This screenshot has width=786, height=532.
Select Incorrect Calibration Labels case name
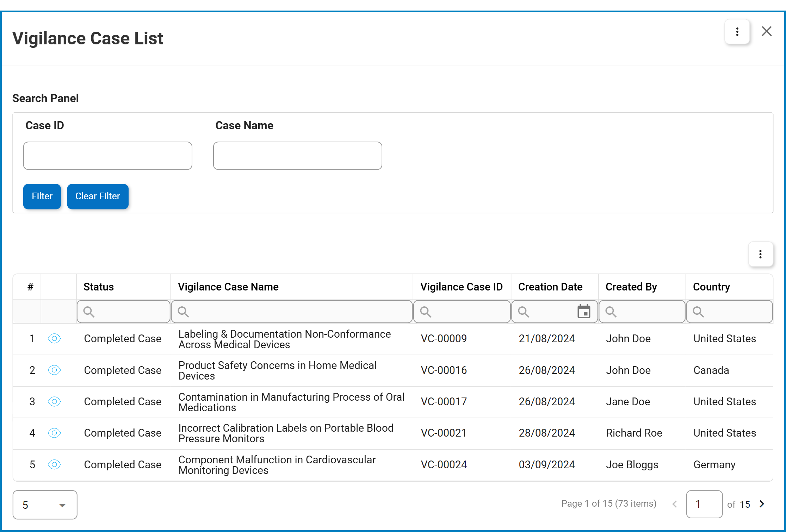pyautogui.click(x=286, y=433)
